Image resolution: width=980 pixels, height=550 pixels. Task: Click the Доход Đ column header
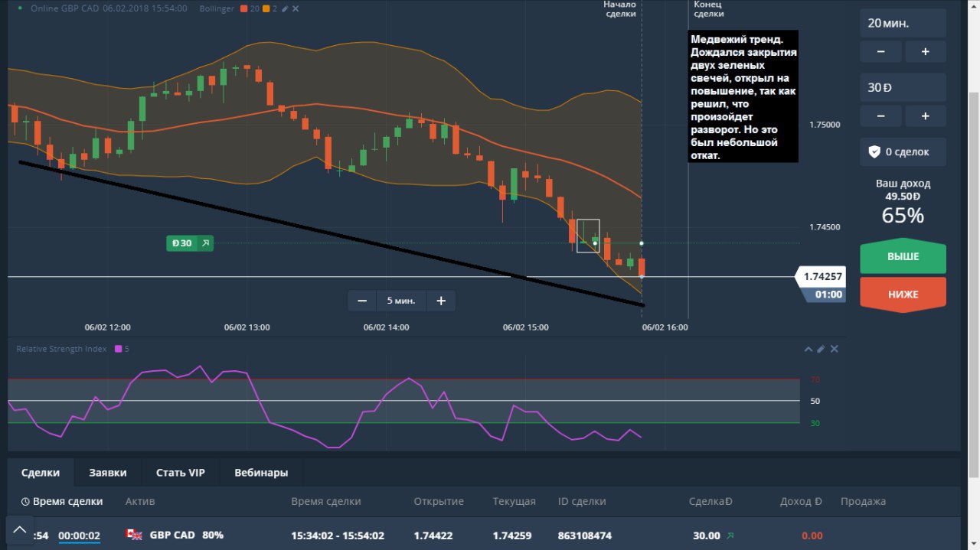801,502
